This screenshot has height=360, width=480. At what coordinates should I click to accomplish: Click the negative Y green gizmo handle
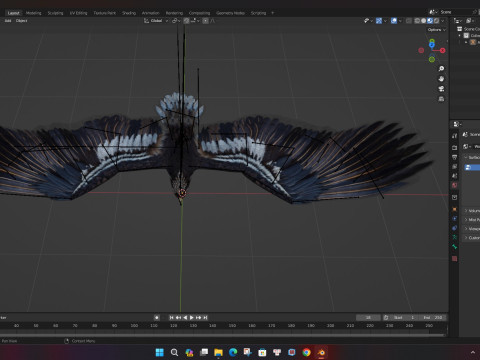tap(432, 59)
